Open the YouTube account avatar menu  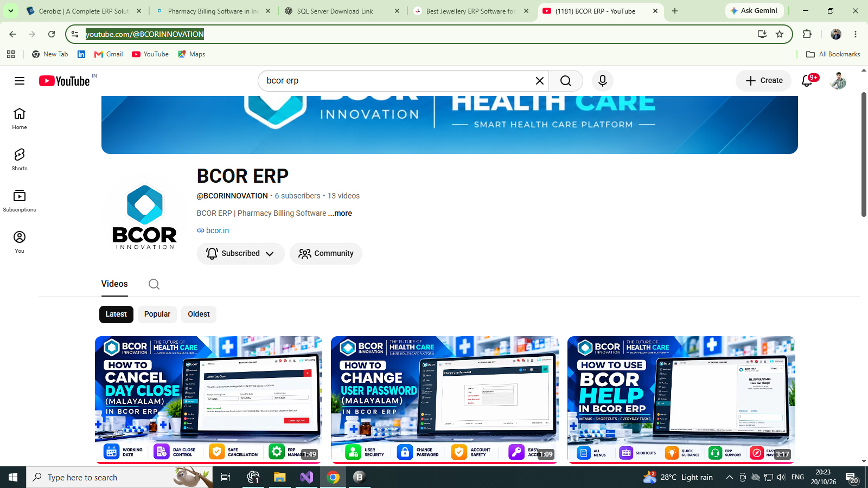[838, 81]
